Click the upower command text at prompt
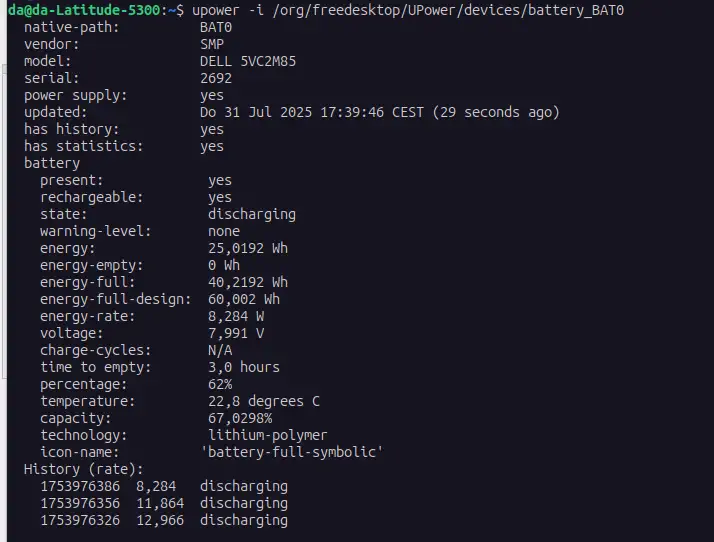Screen dimensions: 714x542 click(408, 10)
